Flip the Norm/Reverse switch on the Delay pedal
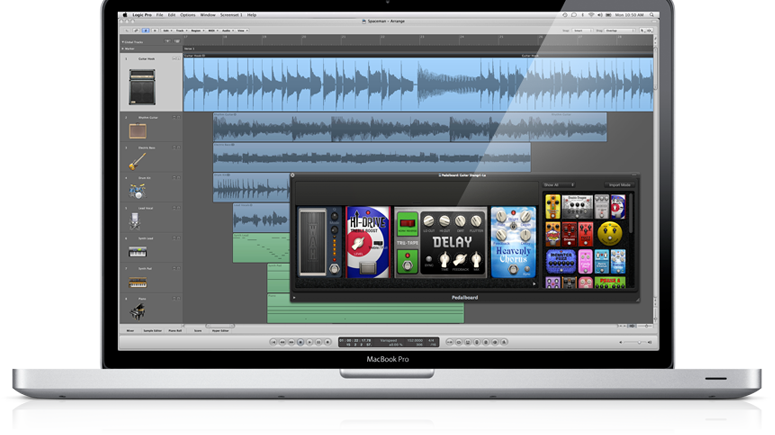This screenshot has width=775, height=435. [x=407, y=222]
